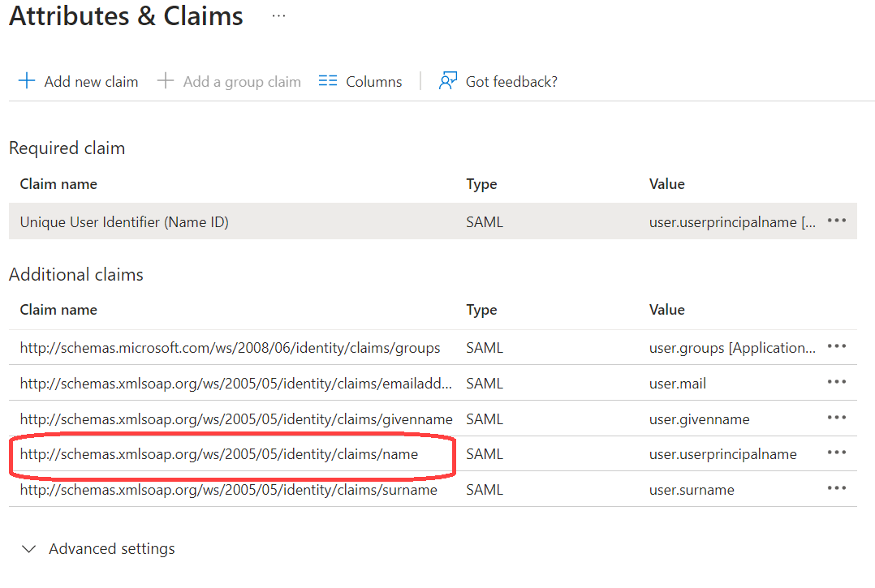Click the user.surname value cell
875x588 pixels.
click(692, 490)
